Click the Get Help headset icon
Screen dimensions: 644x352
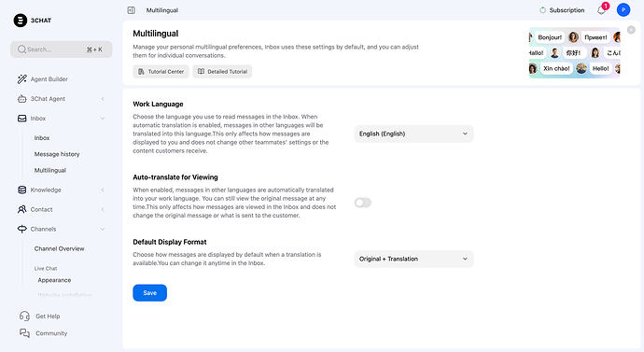[24, 316]
